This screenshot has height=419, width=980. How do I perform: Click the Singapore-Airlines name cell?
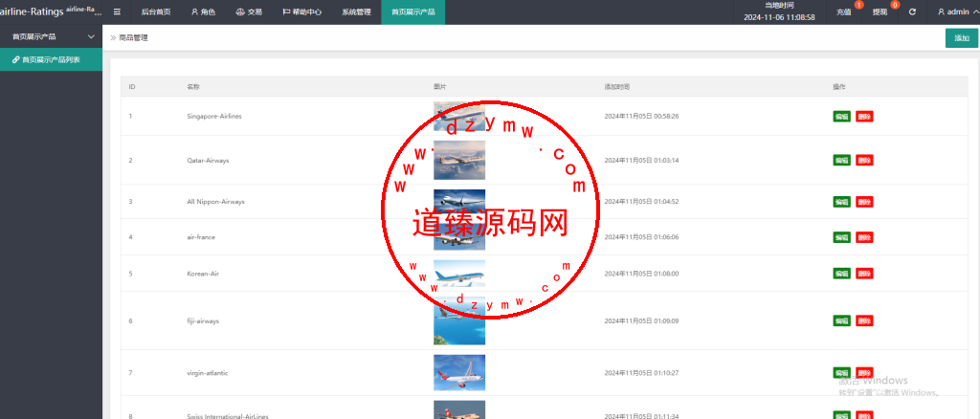point(213,116)
